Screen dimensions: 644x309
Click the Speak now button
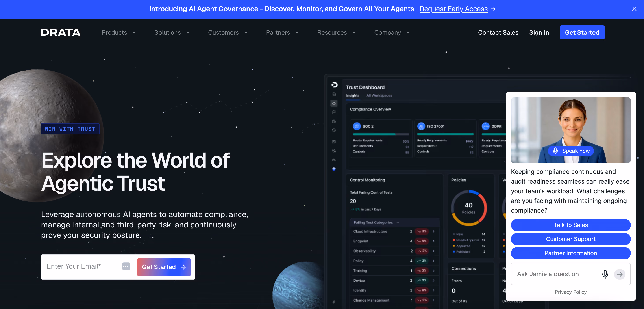point(571,151)
